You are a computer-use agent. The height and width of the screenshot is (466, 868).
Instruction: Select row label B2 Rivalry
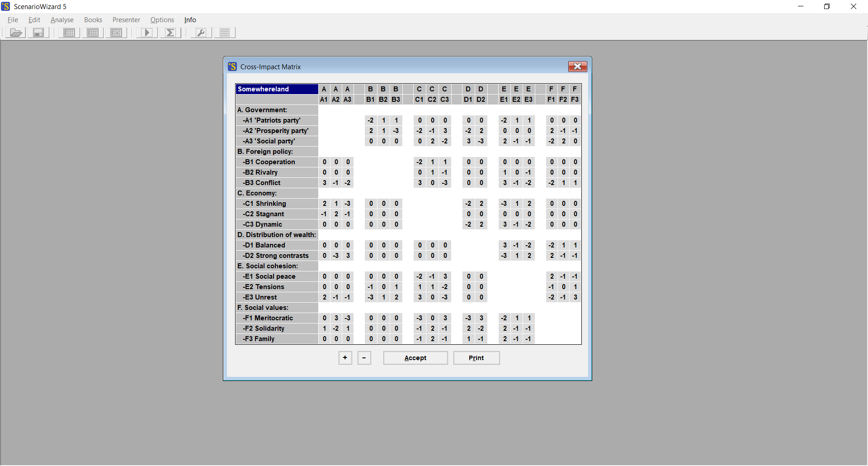pos(277,172)
